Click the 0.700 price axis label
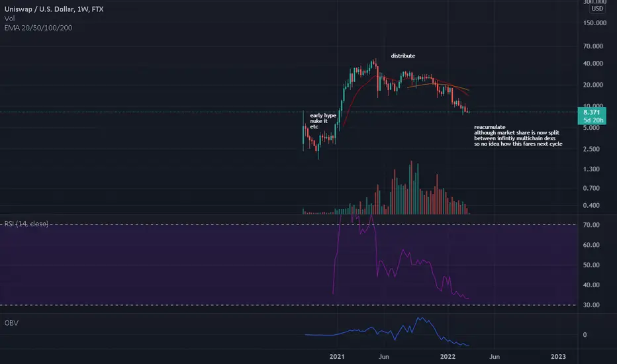The width and height of the screenshot is (617, 364). coord(591,188)
